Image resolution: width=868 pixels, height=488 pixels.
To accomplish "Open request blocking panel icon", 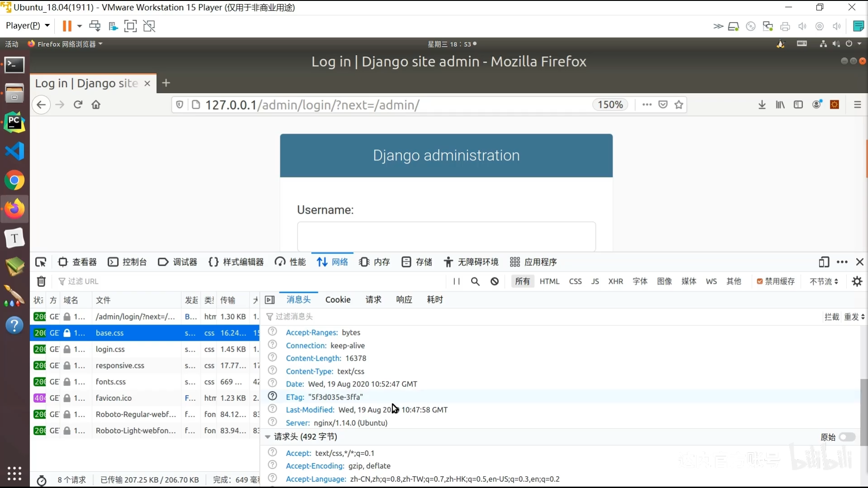I will coord(495,282).
